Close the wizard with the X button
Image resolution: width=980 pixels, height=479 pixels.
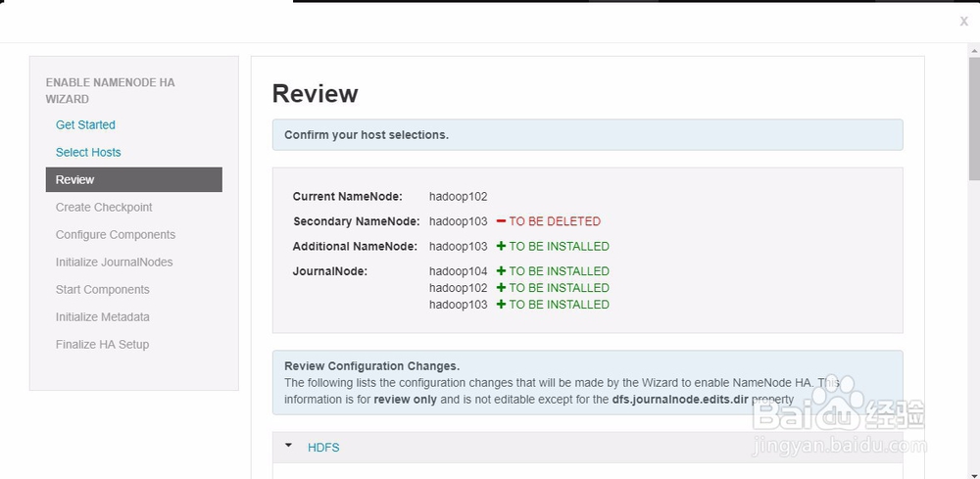click(963, 22)
